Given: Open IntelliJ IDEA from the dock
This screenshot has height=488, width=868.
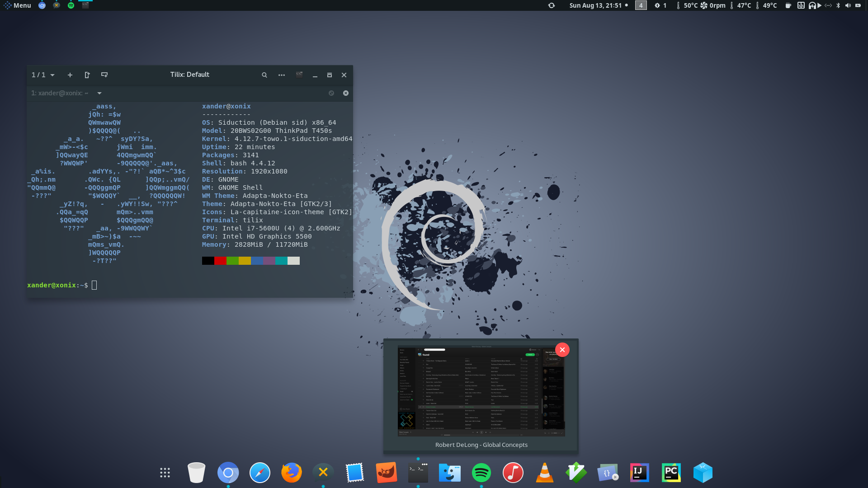Looking at the screenshot, I should (639, 473).
